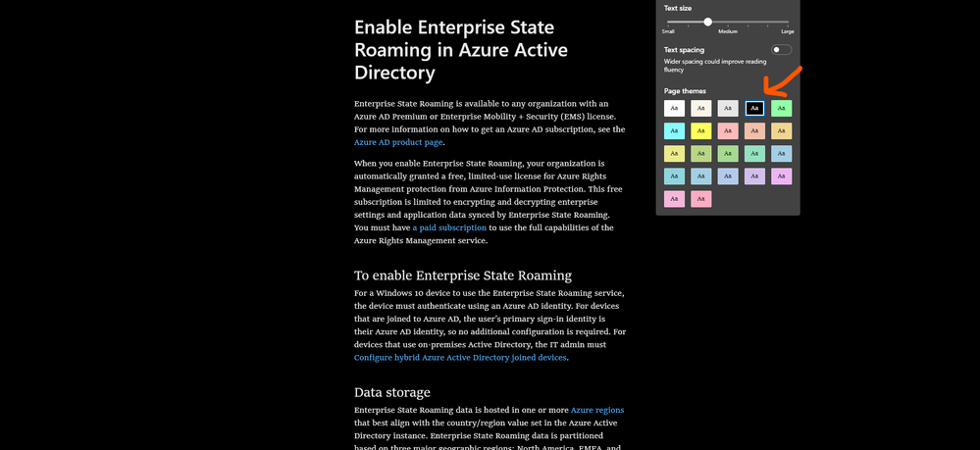Select the violet magenta page theme
The width and height of the screenshot is (980, 450).
click(781, 176)
